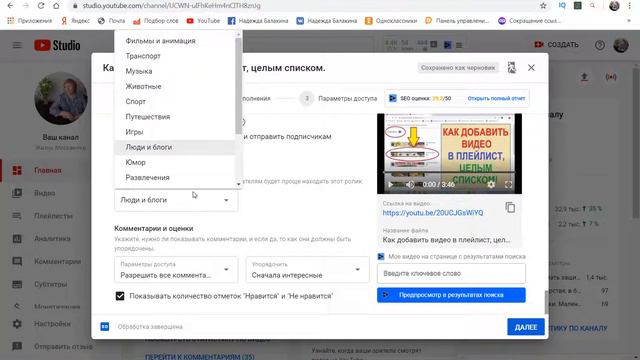This screenshot has height=360, width=640.
Task: Click the SD processing status icon
Action: tap(105, 327)
